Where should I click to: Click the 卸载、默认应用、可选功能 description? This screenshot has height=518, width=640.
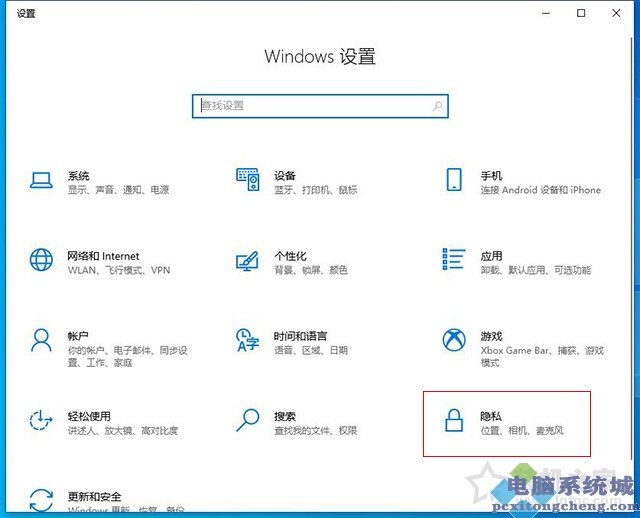(x=536, y=270)
